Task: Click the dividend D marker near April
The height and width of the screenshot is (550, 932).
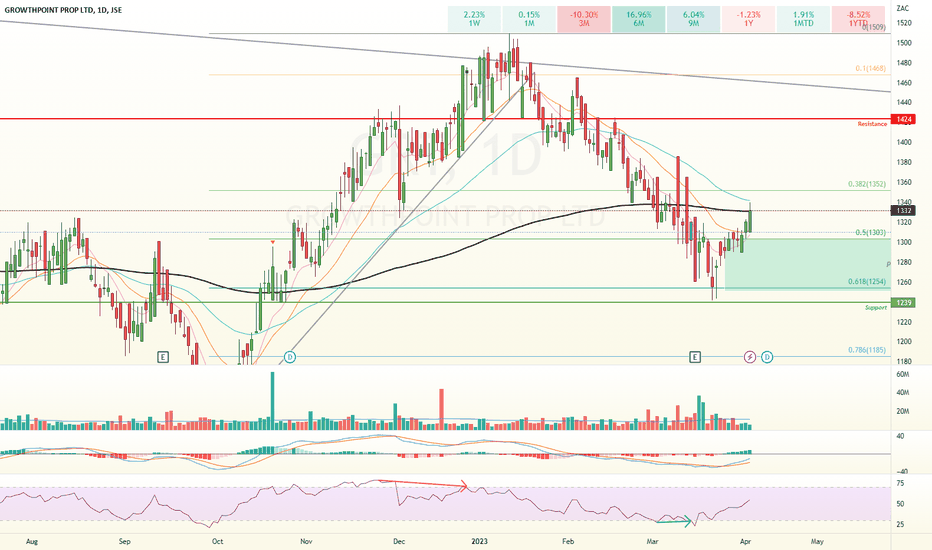Action: pyautogui.click(x=767, y=357)
